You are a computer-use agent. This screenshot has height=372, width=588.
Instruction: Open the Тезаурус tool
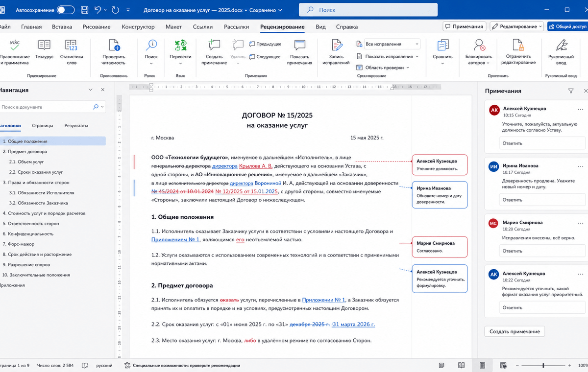(x=44, y=49)
